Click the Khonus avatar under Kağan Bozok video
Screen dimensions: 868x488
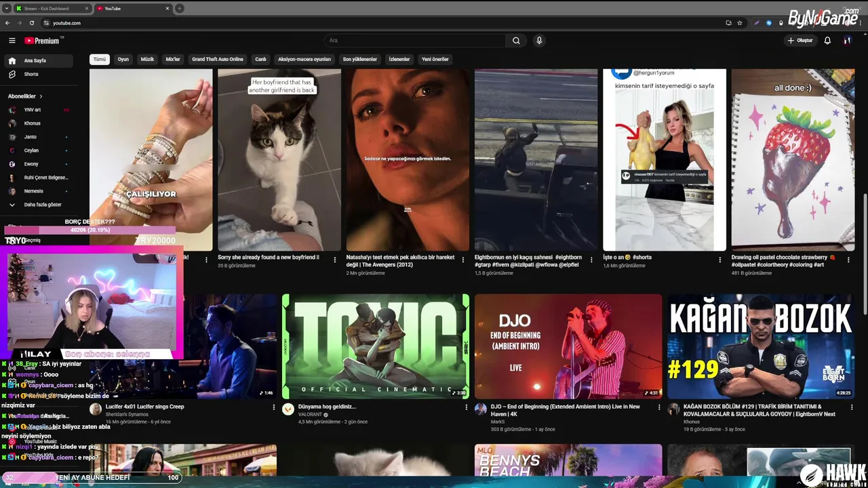point(673,409)
